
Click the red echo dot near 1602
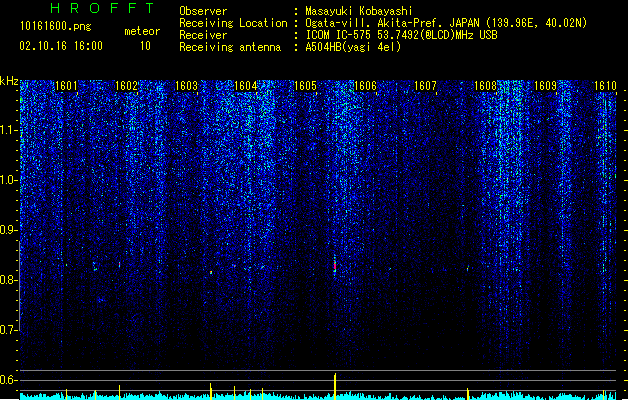coord(120,264)
